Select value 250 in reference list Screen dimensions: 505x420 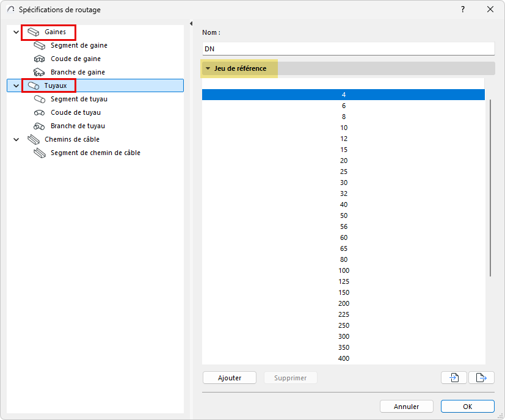[343, 325]
